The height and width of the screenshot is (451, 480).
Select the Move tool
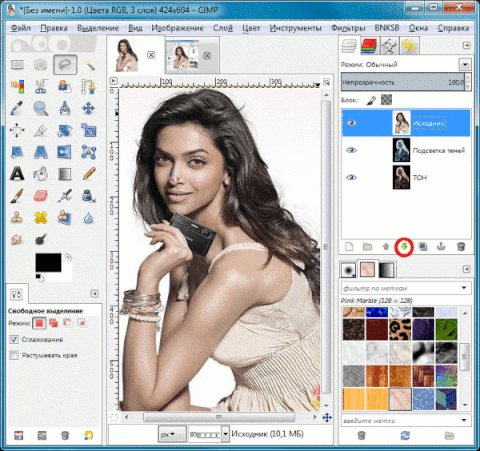tap(88, 108)
